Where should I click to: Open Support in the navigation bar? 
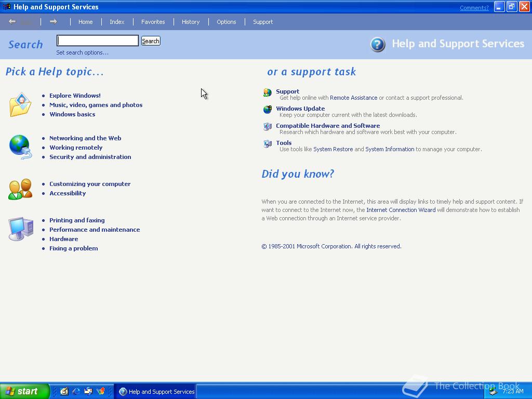pos(263,22)
